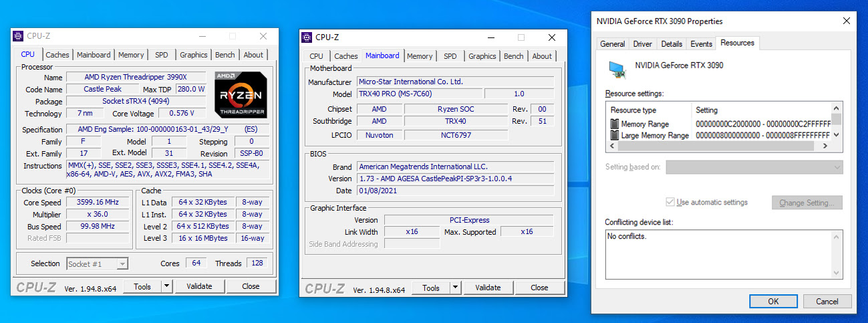The height and width of the screenshot is (323, 868).
Task: Select the Memory Range resource icon
Action: [x=615, y=124]
